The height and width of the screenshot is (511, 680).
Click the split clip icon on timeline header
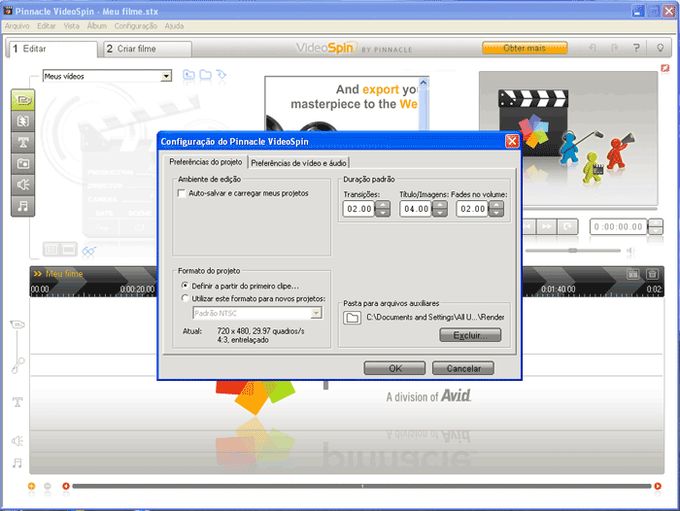tap(633, 274)
